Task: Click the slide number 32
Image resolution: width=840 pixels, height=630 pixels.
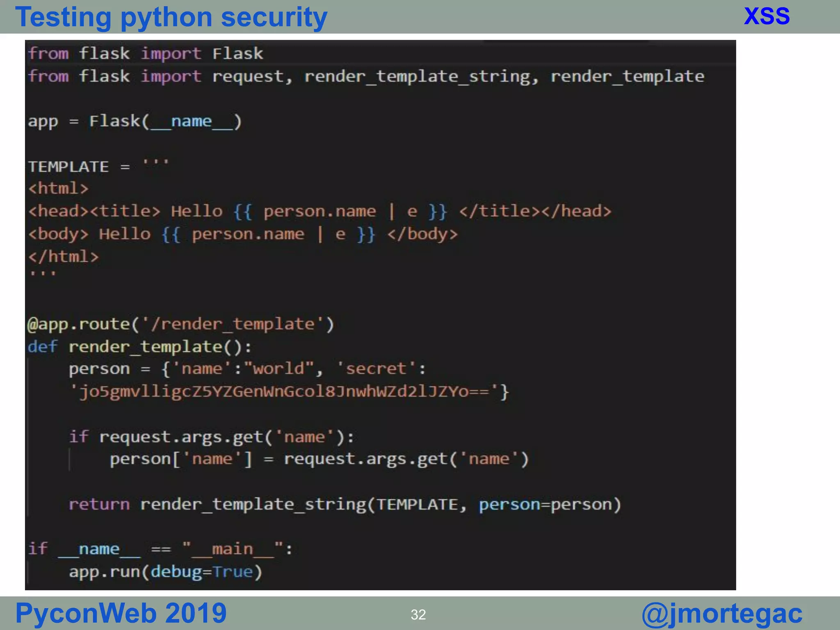Action: pyautogui.click(x=418, y=614)
